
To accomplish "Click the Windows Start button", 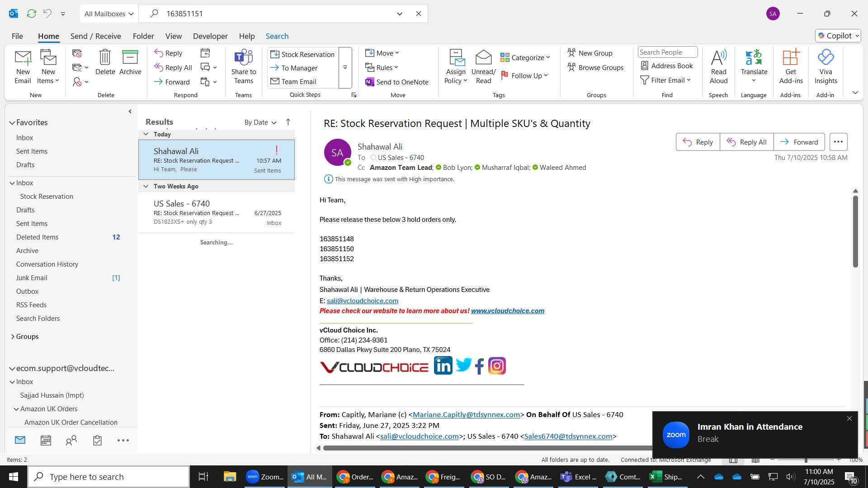I will 13,477.
